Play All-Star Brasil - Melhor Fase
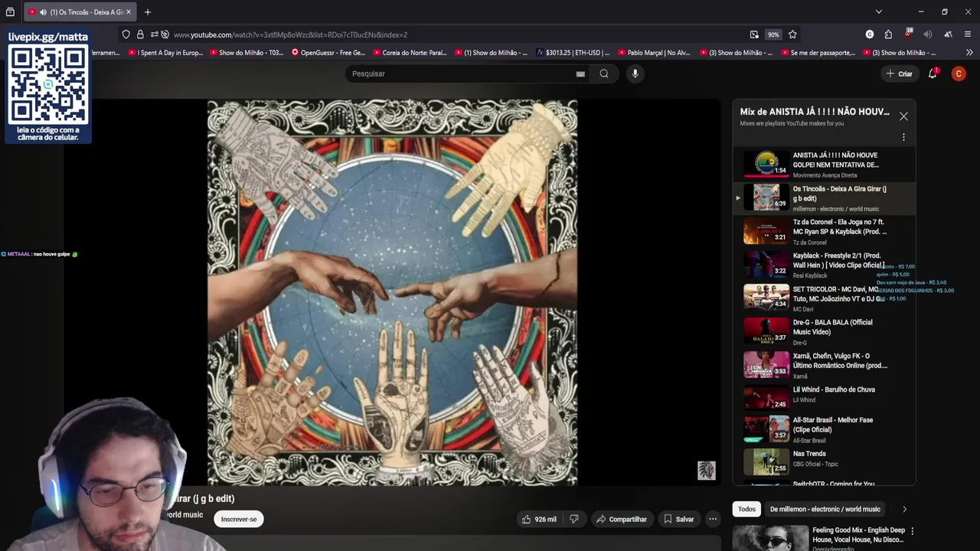The width and height of the screenshot is (980, 551). 823,429
